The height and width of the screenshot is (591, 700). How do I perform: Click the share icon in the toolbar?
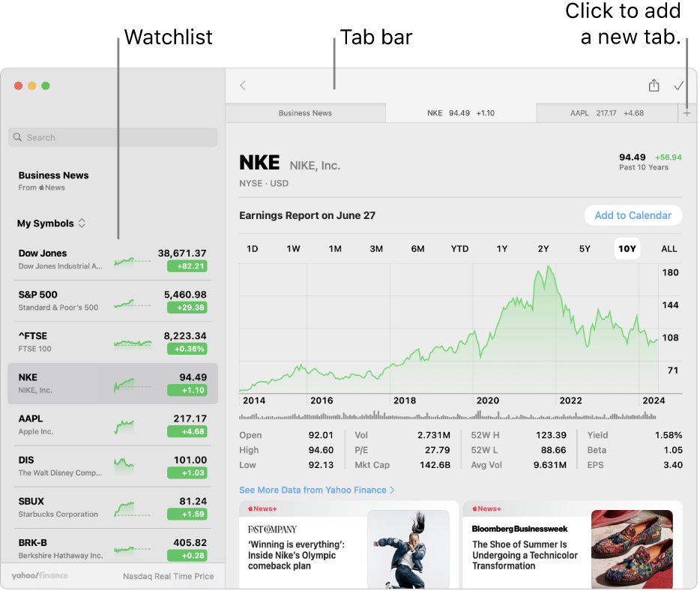pos(653,85)
